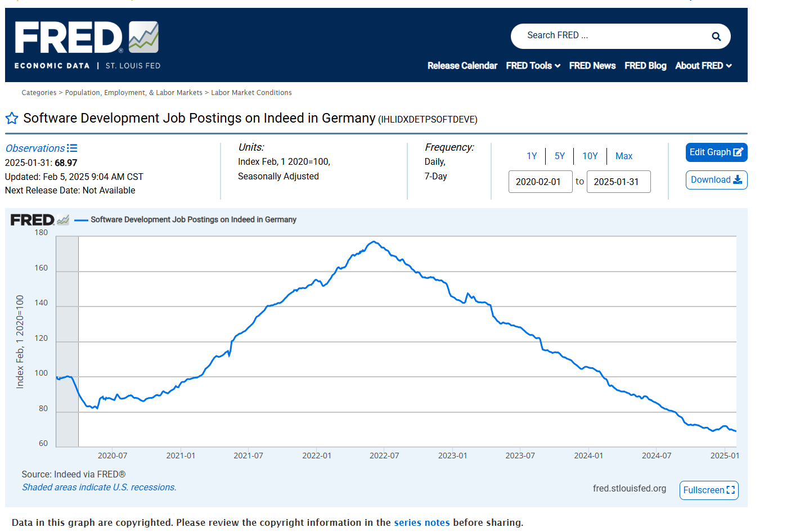The height and width of the screenshot is (532, 800).
Task: Click the 2020-07 x-axis label
Action: click(x=113, y=456)
